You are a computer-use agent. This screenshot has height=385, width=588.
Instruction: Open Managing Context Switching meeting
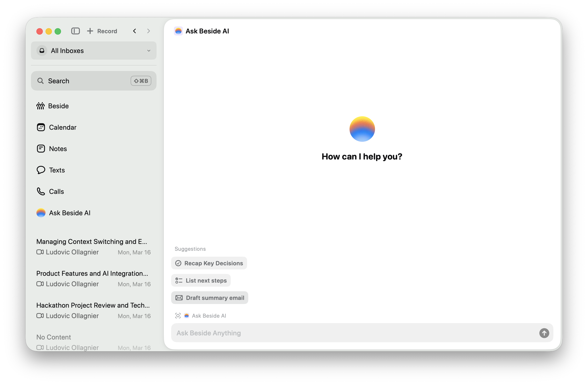94,247
